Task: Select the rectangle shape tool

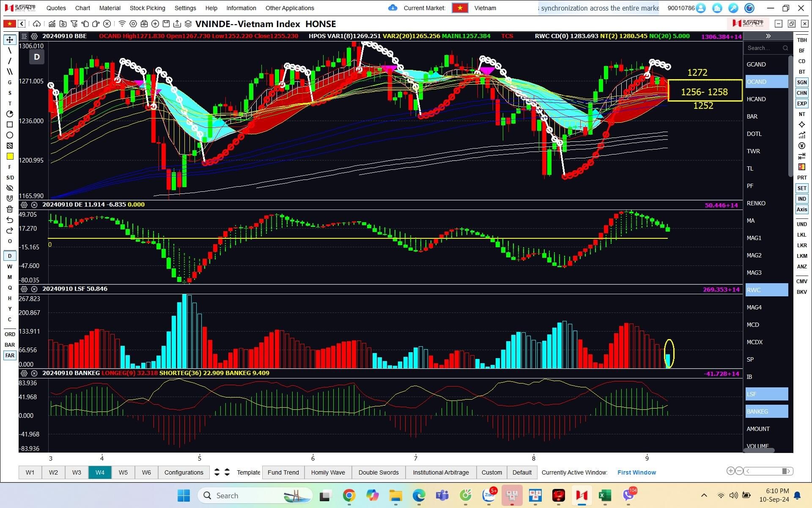Action: click(x=10, y=124)
